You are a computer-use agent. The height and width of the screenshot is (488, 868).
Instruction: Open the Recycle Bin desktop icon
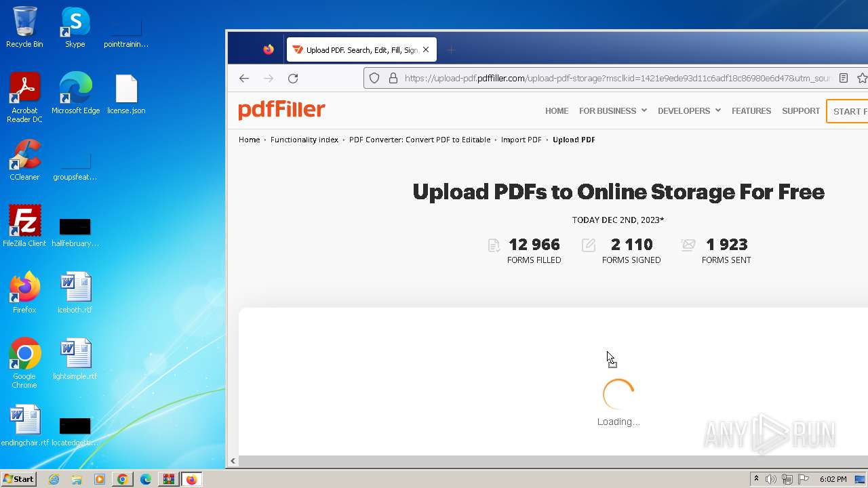click(x=24, y=27)
